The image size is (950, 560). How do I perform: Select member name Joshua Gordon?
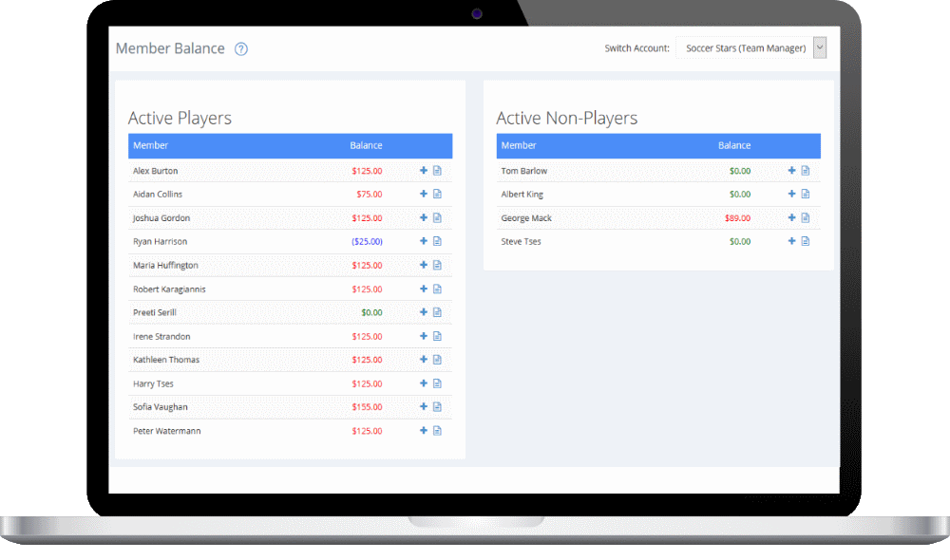click(x=161, y=218)
